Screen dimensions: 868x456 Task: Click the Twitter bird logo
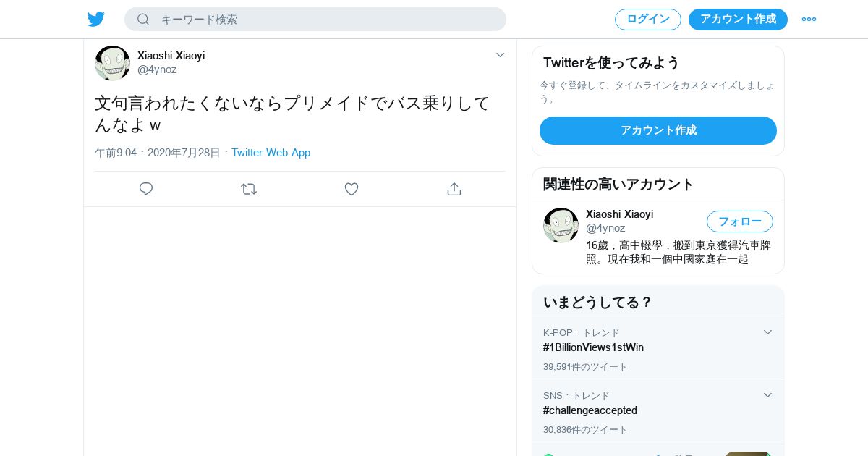[x=96, y=19]
